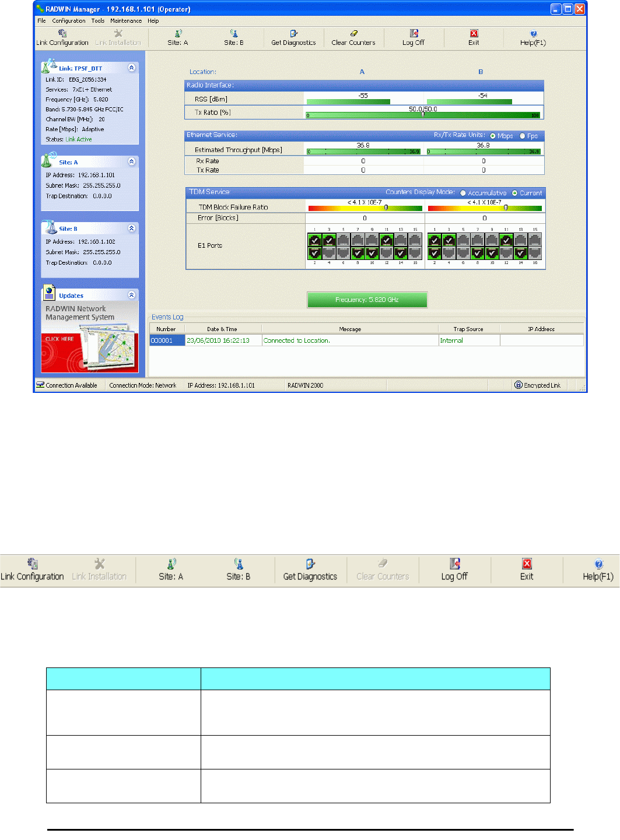620x840 pixels.
Task: Click the Location A Estimated Throughput bar
Action: point(364,152)
